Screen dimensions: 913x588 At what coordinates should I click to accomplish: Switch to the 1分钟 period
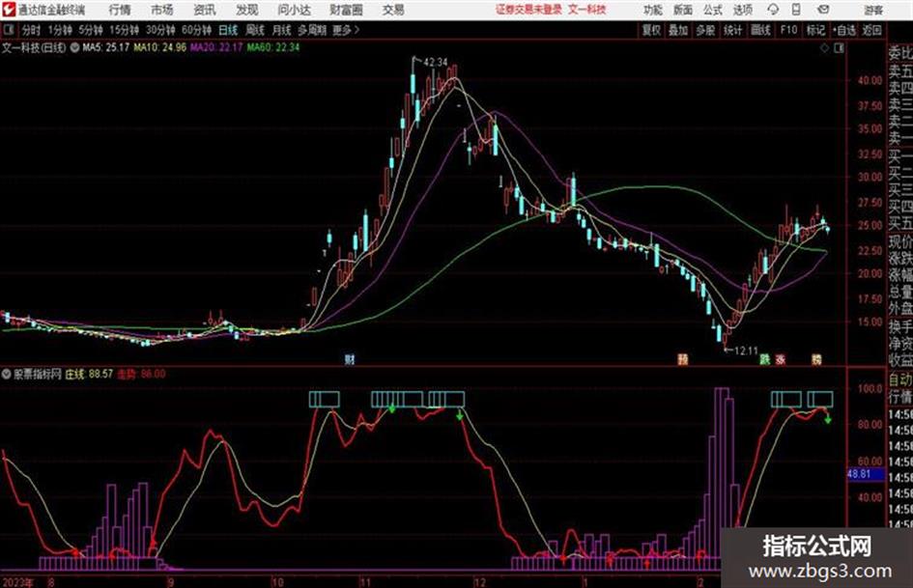(x=60, y=30)
